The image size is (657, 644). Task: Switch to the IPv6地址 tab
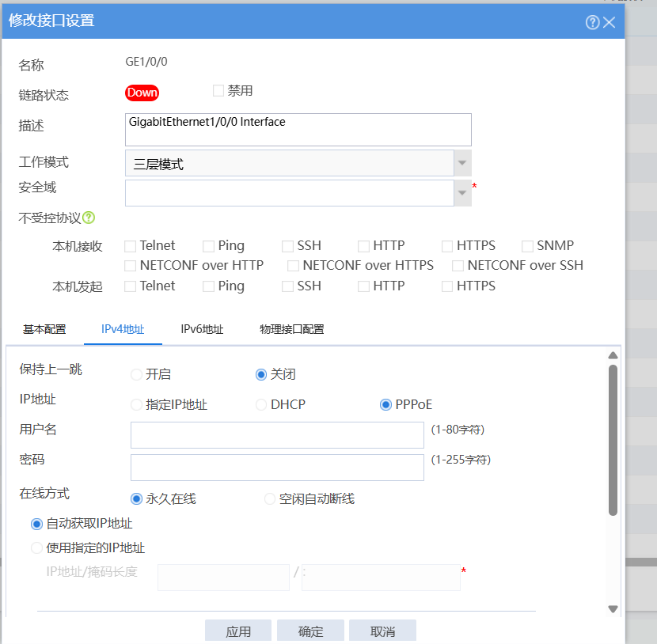202,329
